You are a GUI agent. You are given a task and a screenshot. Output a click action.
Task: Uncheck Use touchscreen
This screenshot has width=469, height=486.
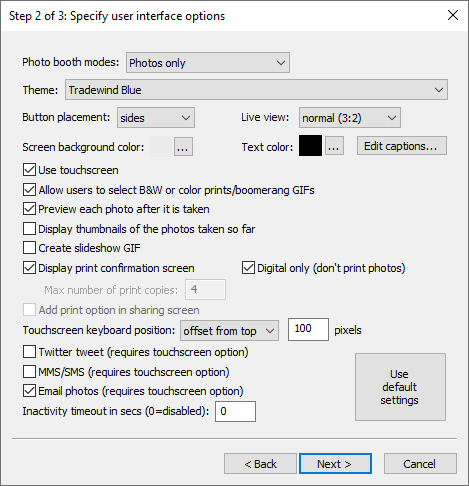tap(29, 170)
